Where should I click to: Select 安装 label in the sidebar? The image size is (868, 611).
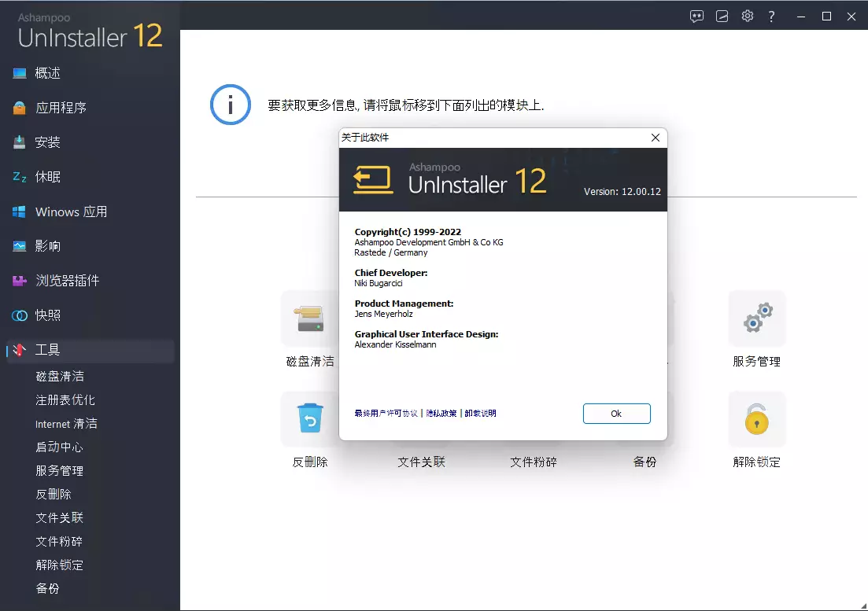click(x=47, y=142)
